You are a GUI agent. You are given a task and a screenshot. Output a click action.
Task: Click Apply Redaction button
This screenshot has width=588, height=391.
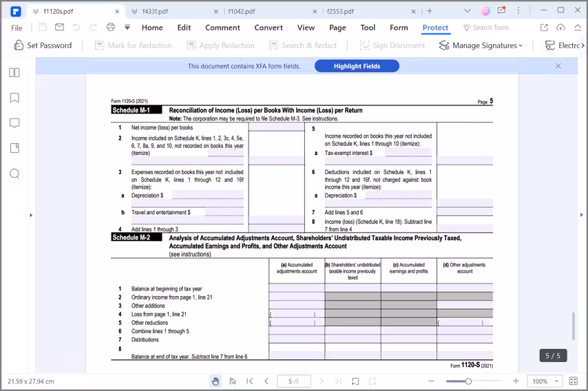220,45
